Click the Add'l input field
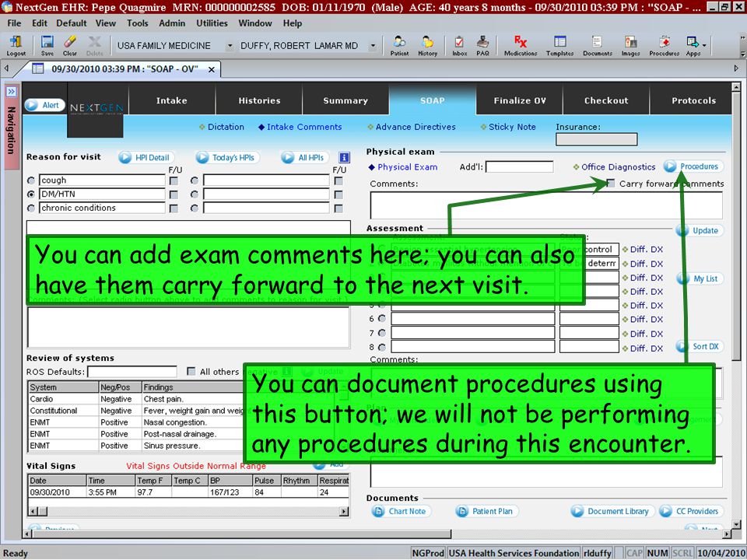Screen dimensions: 747x560 (519, 166)
